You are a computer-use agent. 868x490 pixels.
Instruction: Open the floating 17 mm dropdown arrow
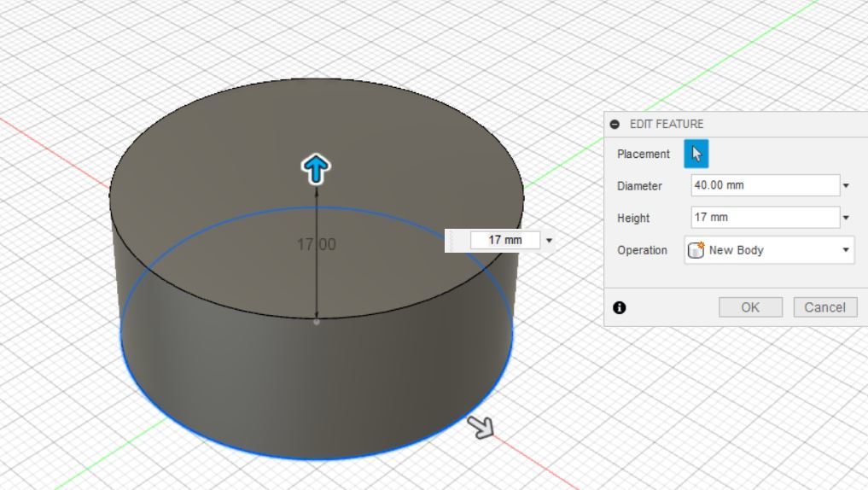tap(549, 240)
